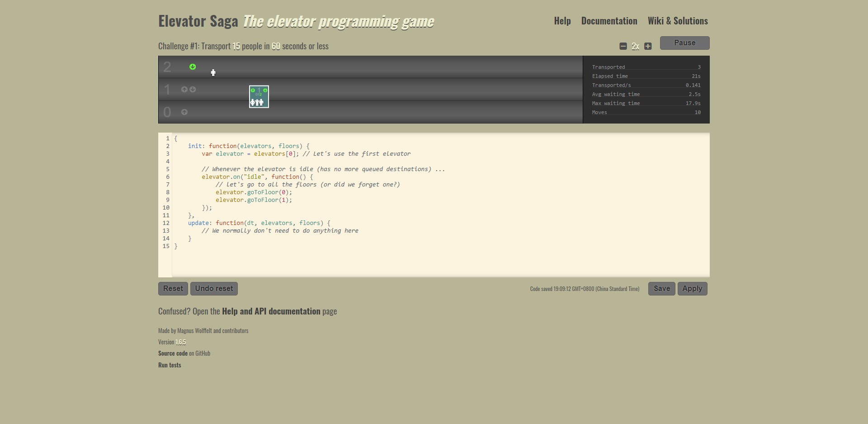The height and width of the screenshot is (424, 868).
Task: Click the up call button on floor 1
Action: point(184,90)
